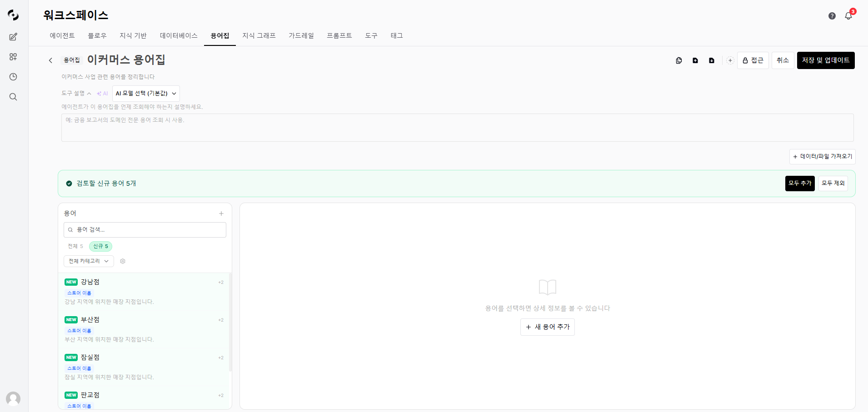868x412 pixels.
Task: Collapse the 도구 설명 section
Action: click(76, 94)
